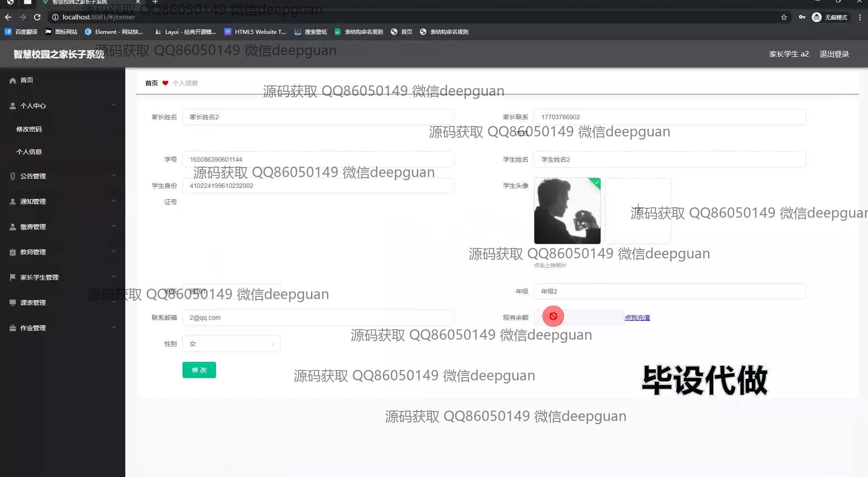Click the 公告管理 sidebar icon

13,176
